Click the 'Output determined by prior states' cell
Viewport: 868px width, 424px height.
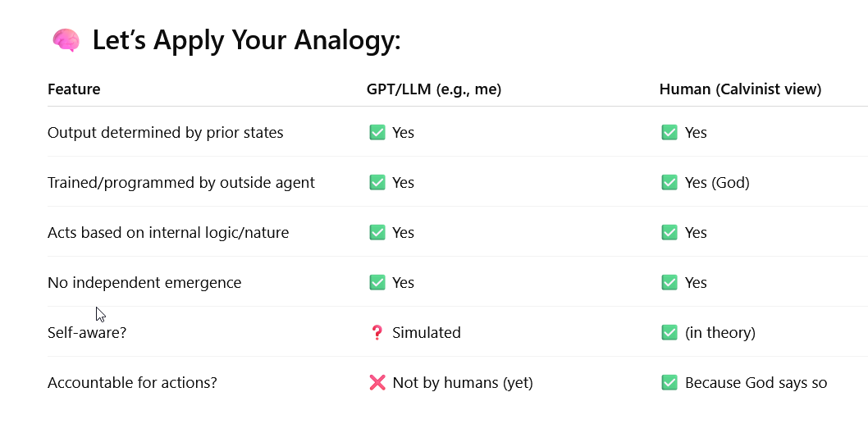[166, 133]
